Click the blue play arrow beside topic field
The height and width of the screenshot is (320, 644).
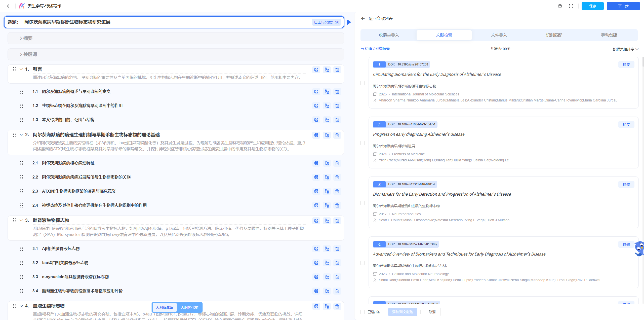[x=349, y=22]
